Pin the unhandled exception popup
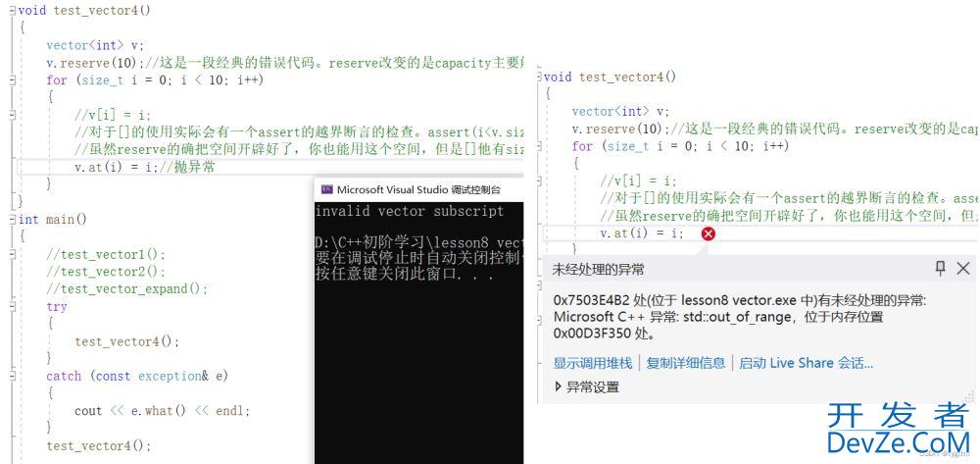 click(940, 268)
